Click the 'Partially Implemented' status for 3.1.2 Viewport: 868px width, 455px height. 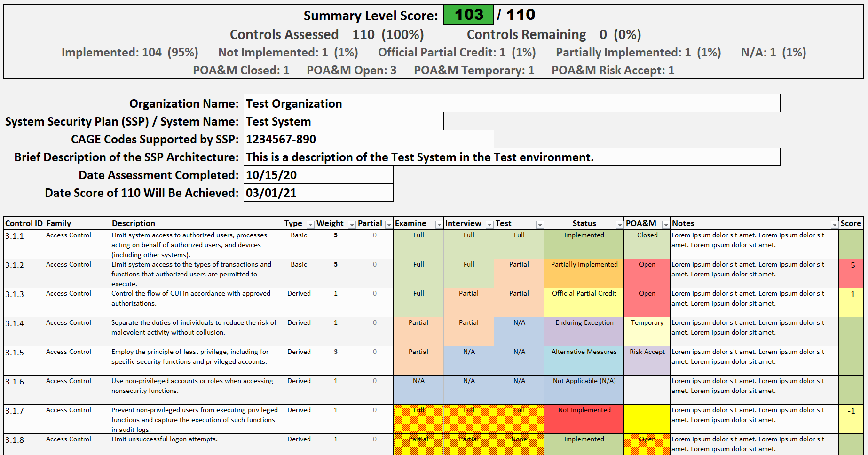[584, 273]
